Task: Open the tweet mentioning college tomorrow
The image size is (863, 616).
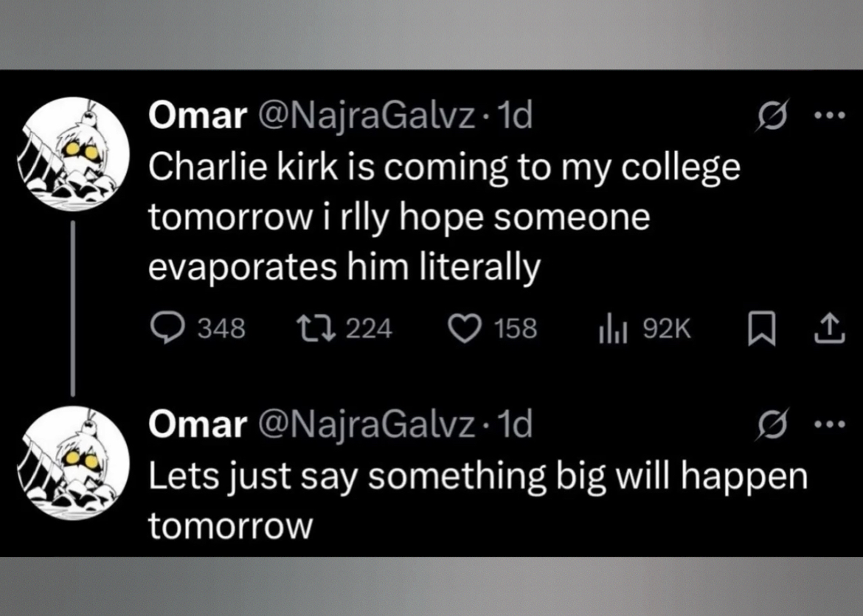Action: click(x=443, y=218)
